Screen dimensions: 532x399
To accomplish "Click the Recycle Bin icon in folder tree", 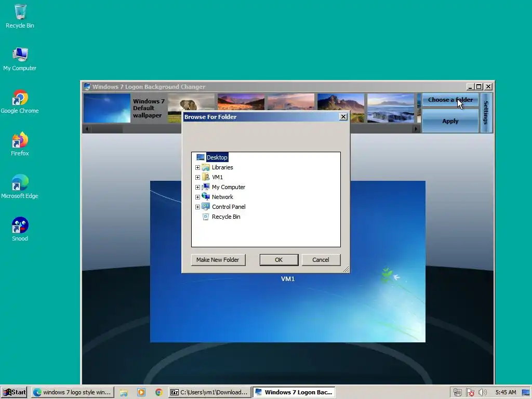I will pyautogui.click(x=206, y=217).
